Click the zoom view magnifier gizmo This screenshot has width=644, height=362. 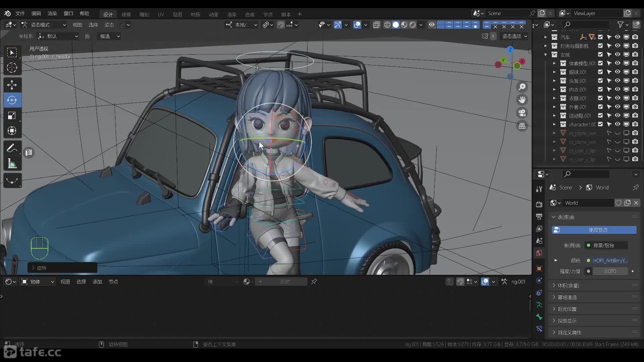click(x=522, y=87)
